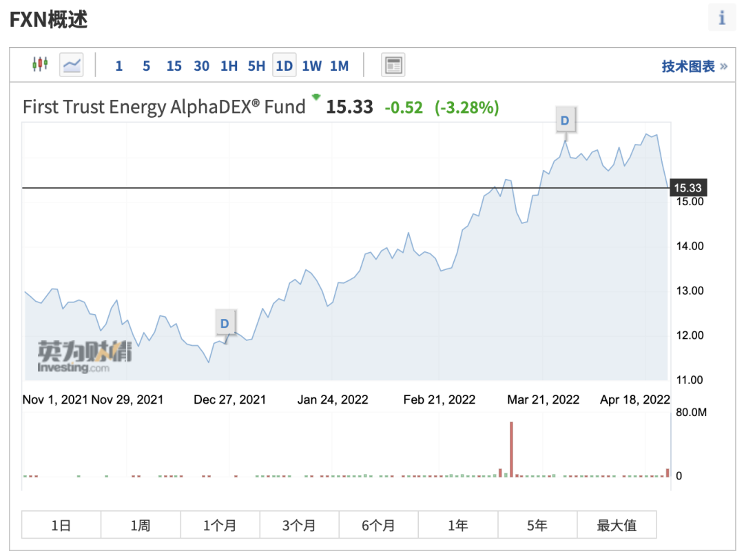Select the 1-minute interval
Screen dimensions: 744x560
(x=119, y=66)
